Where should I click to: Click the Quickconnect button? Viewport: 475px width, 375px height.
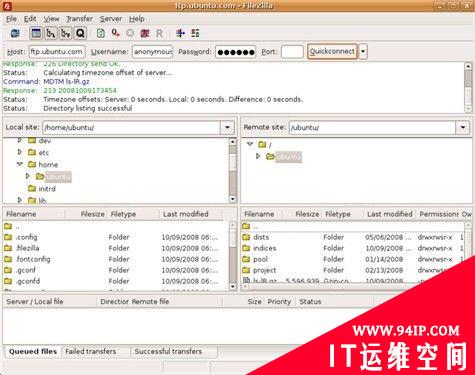(x=332, y=52)
